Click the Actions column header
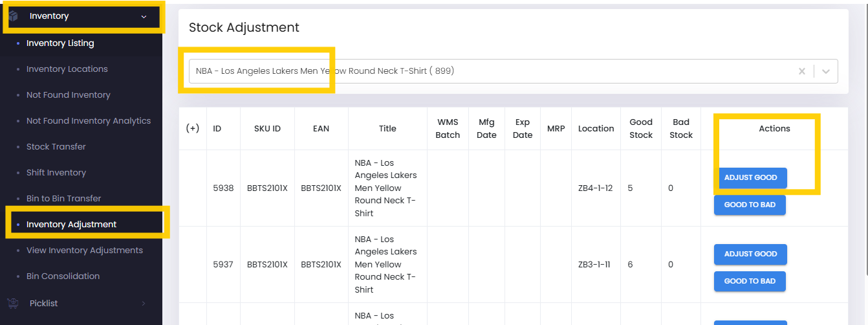This screenshot has width=868, height=325. point(775,129)
